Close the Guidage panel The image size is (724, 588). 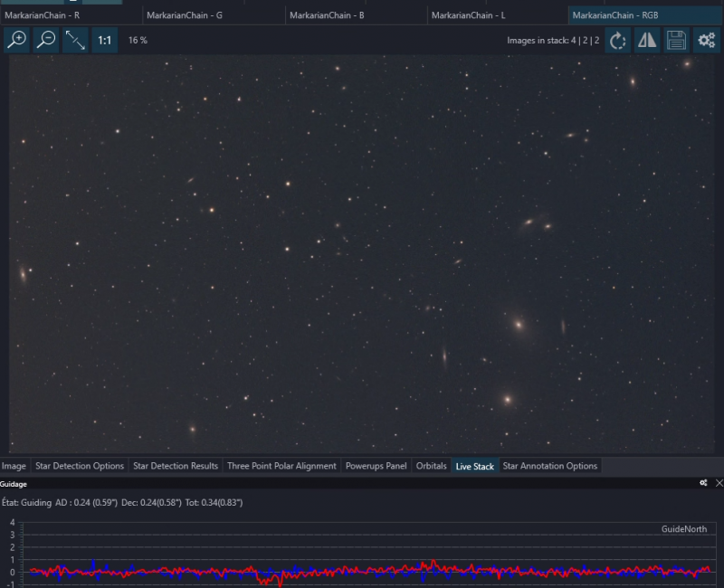point(719,483)
